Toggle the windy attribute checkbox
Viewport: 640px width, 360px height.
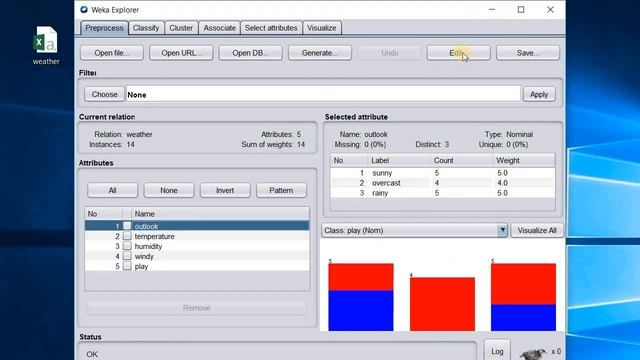127,256
